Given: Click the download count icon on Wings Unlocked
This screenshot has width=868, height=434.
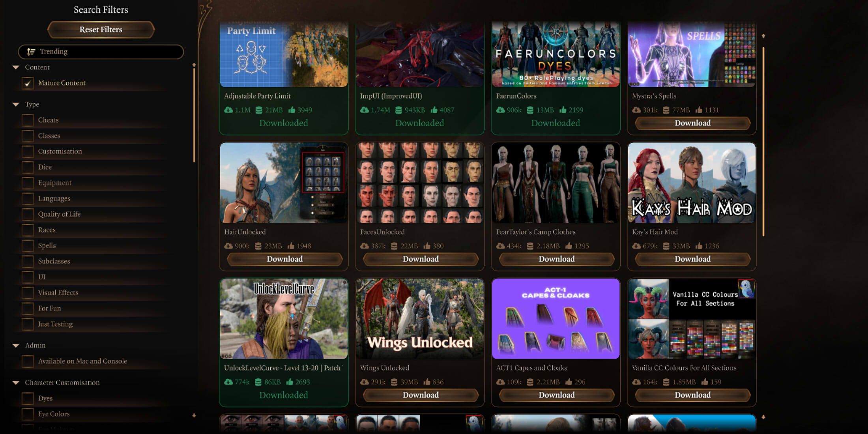Looking at the screenshot, I should pyautogui.click(x=363, y=382).
